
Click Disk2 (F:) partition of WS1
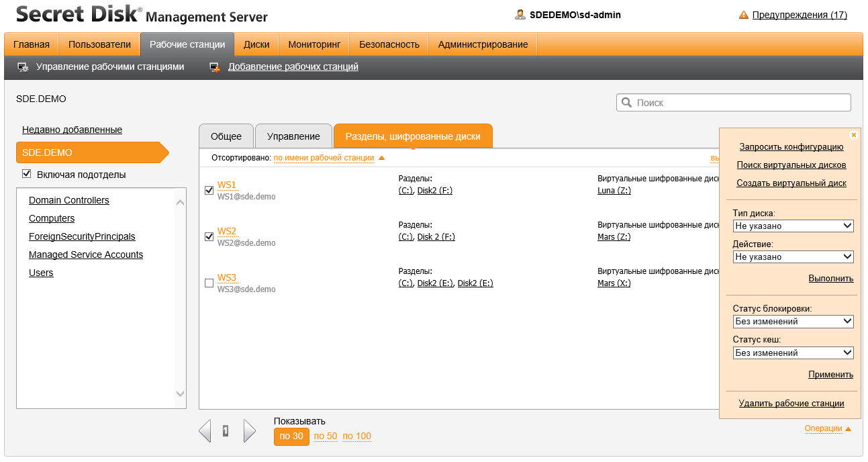coord(435,191)
